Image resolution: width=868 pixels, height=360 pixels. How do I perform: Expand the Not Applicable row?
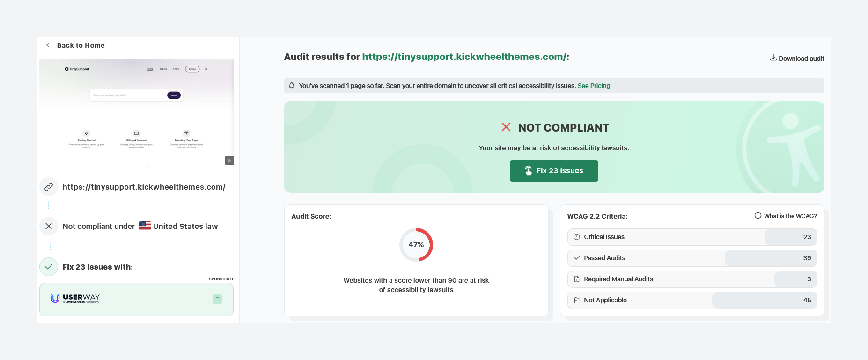click(x=692, y=300)
